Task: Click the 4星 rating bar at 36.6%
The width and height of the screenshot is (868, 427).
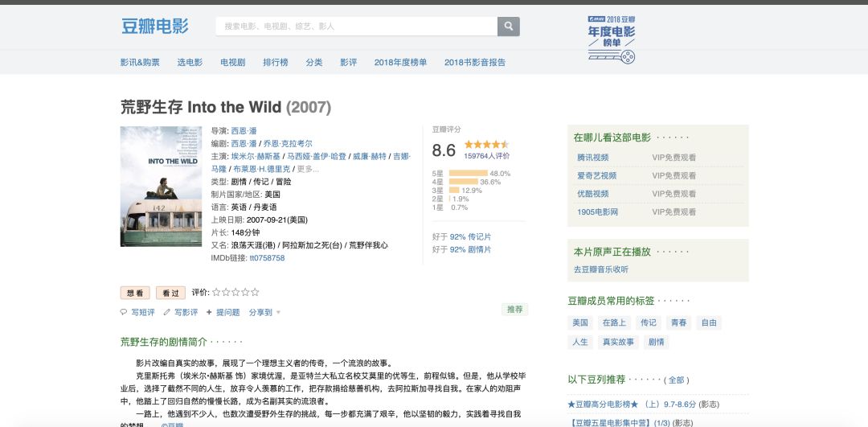Action: [464, 182]
